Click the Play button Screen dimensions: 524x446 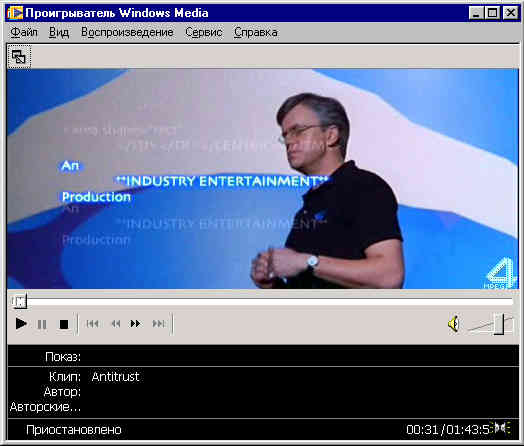click(x=21, y=324)
